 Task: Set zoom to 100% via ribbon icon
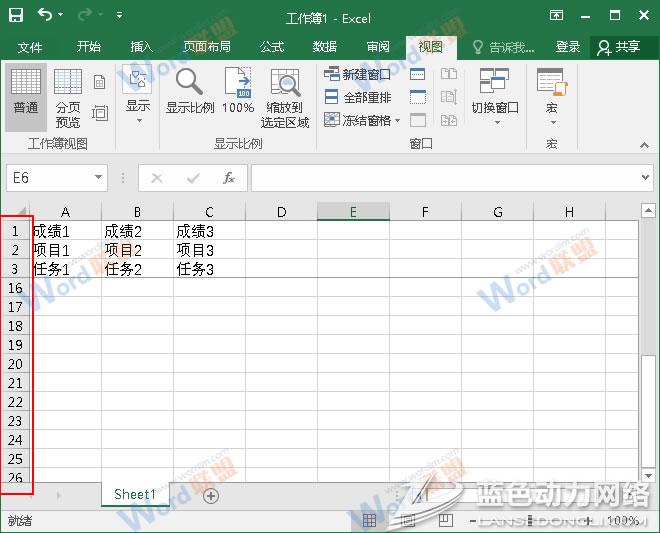(238, 94)
